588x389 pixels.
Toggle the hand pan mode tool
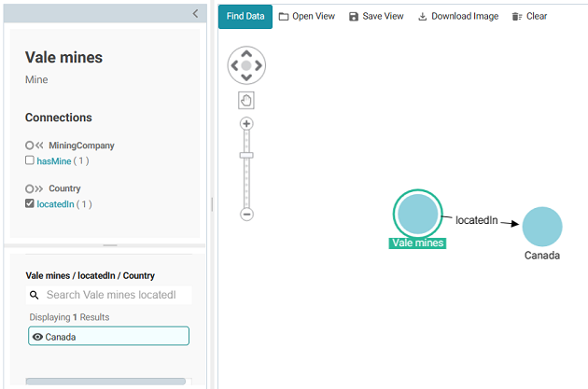point(246,101)
